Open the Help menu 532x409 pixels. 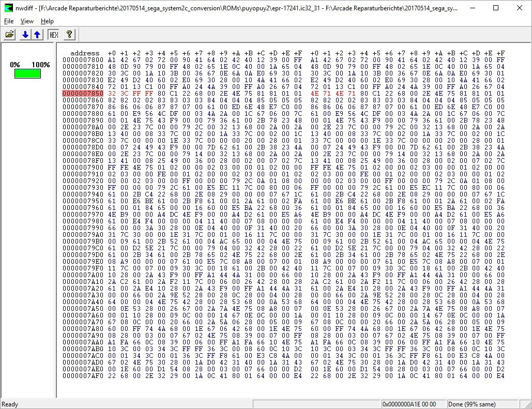[47, 21]
